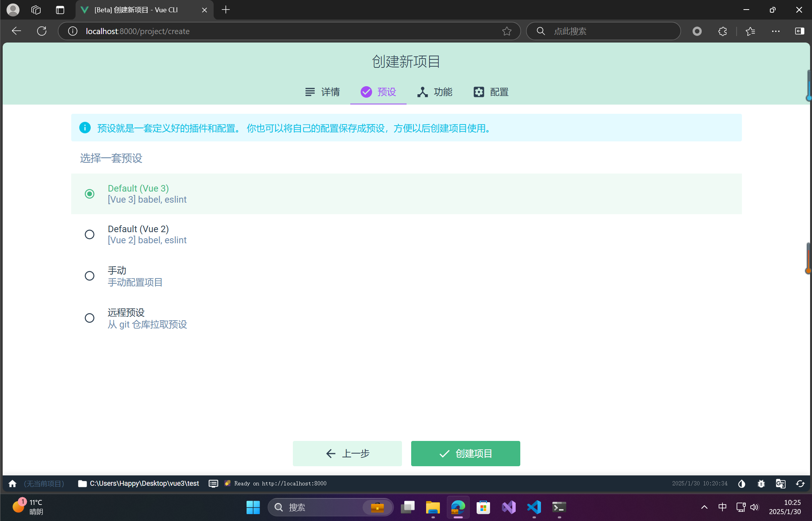The width and height of the screenshot is (812, 521).
Task: Click the home icon in status bar
Action: [x=12, y=483]
